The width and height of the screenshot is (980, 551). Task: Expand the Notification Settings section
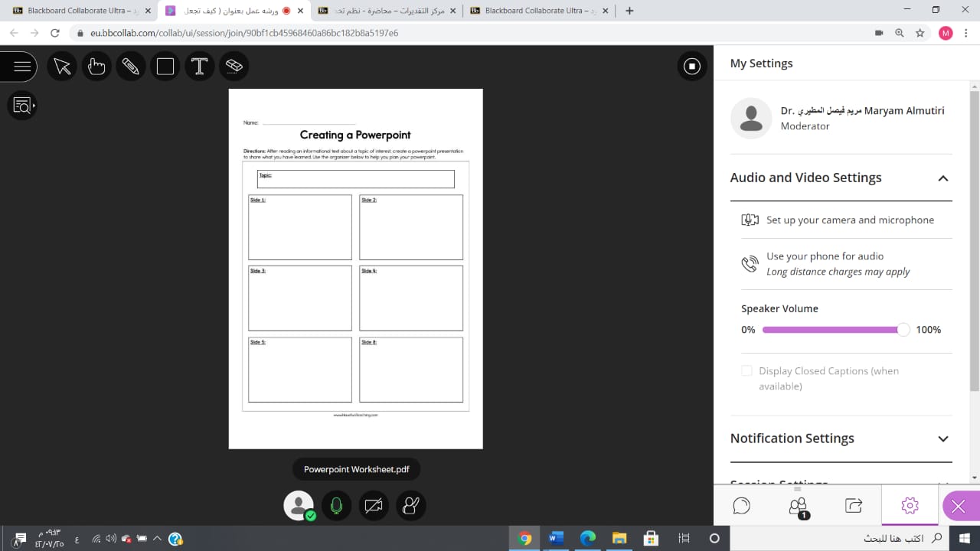click(x=942, y=439)
